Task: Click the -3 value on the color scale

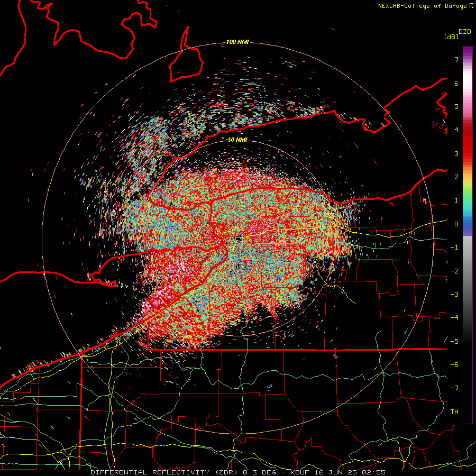Action: click(454, 295)
